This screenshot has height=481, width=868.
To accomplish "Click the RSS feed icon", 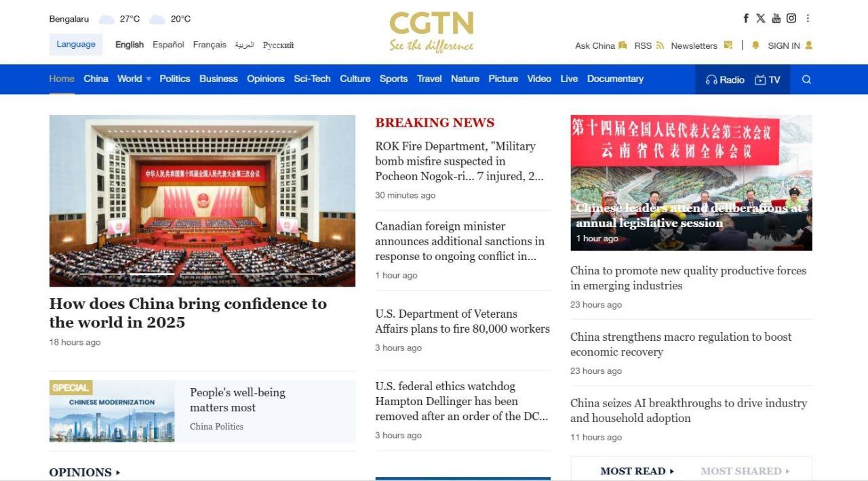I will [660, 45].
